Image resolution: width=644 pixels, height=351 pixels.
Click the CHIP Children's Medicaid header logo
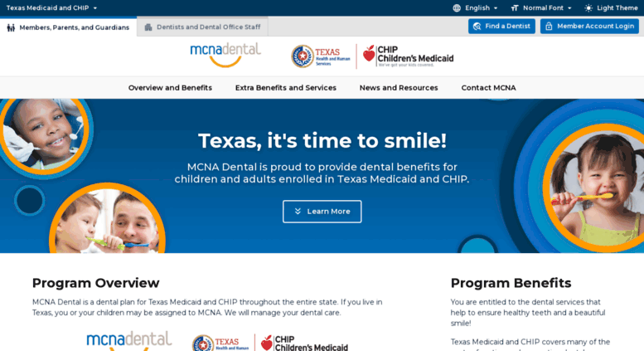tap(409, 56)
